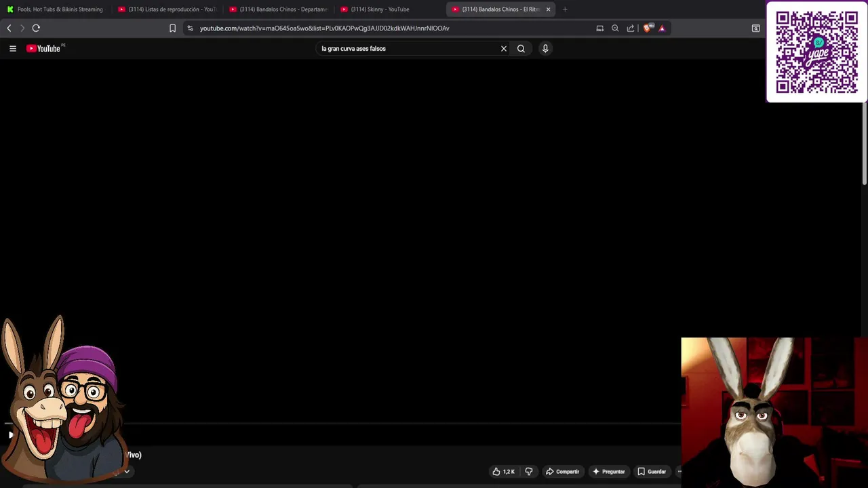The height and width of the screenshot is (488, 868).
Task: Share this page via address bar share icon
Action: [x=631, y=28]
